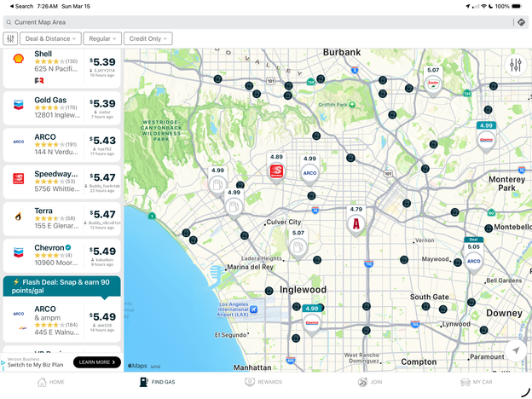Open the Chevron 10960 Moorpark listing
The image size is (532, 399).
pyautogui.click(x=61, y=256)
